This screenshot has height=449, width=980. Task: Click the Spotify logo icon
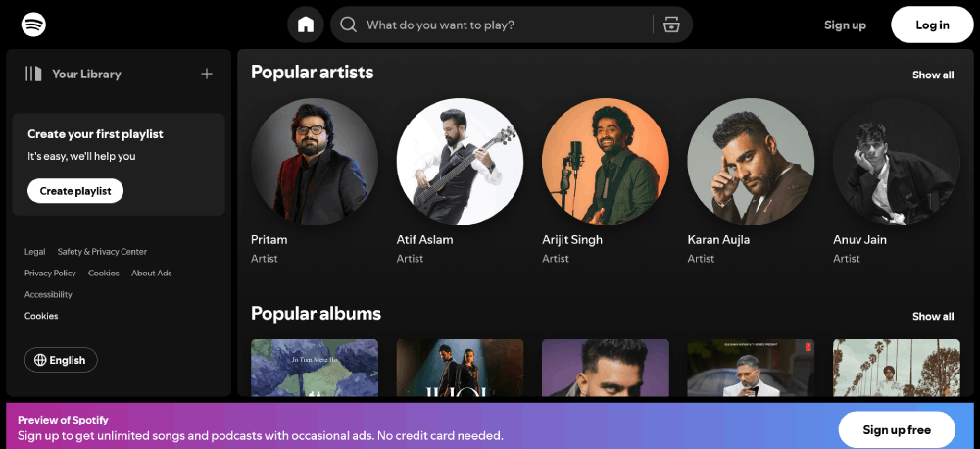tap(33, 25)
